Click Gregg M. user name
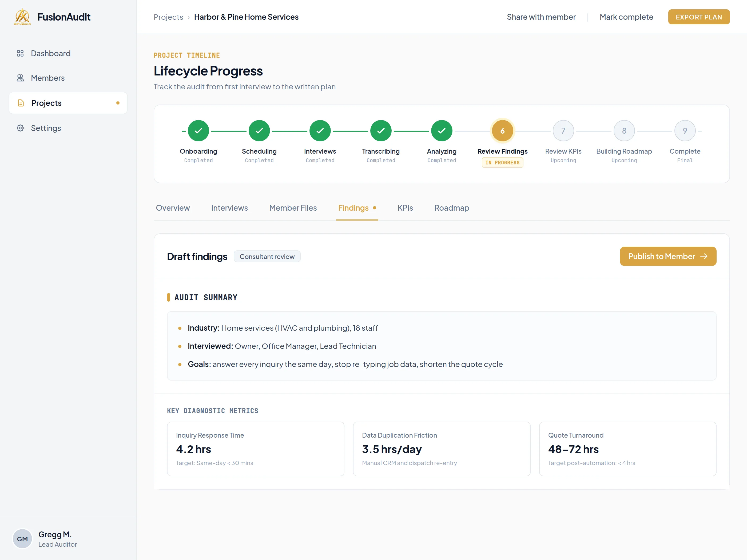The width and height of the screenshot is (747, 560). pos(55,534)
